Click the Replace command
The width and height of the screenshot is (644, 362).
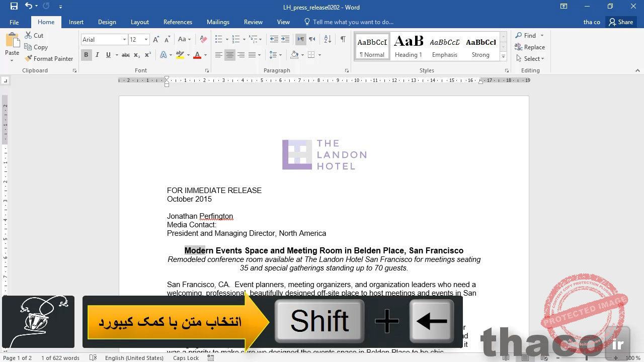530,47
